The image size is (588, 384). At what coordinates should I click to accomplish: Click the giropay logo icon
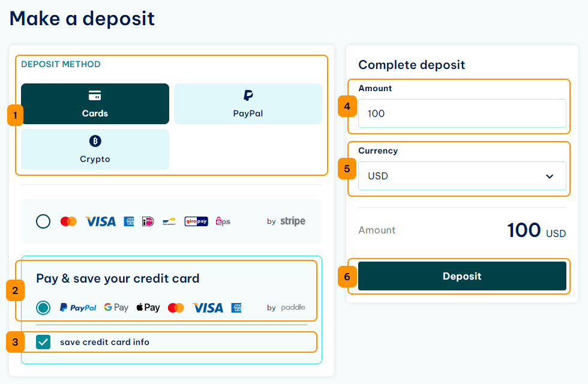click(196, 221)
